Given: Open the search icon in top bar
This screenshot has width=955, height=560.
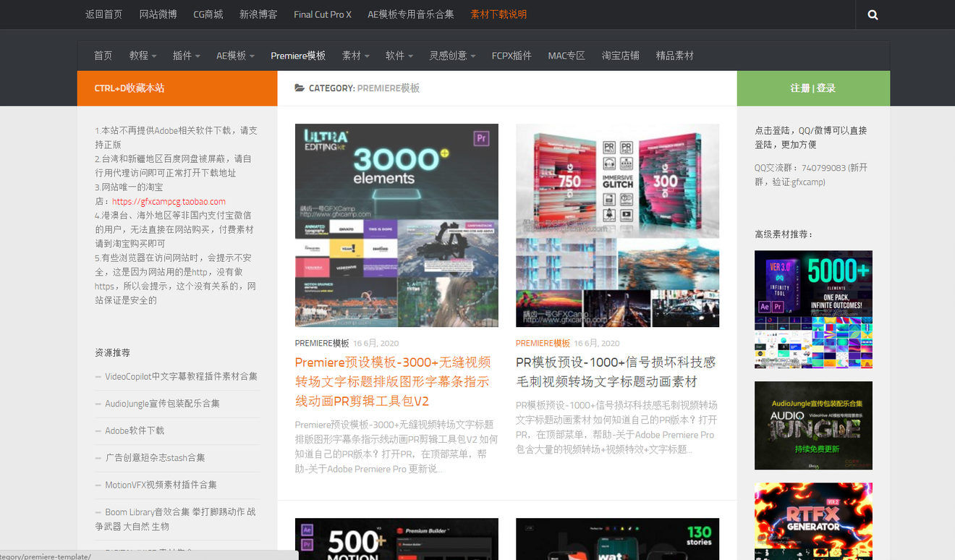Looking at the screenshot, I should point(873,14).
